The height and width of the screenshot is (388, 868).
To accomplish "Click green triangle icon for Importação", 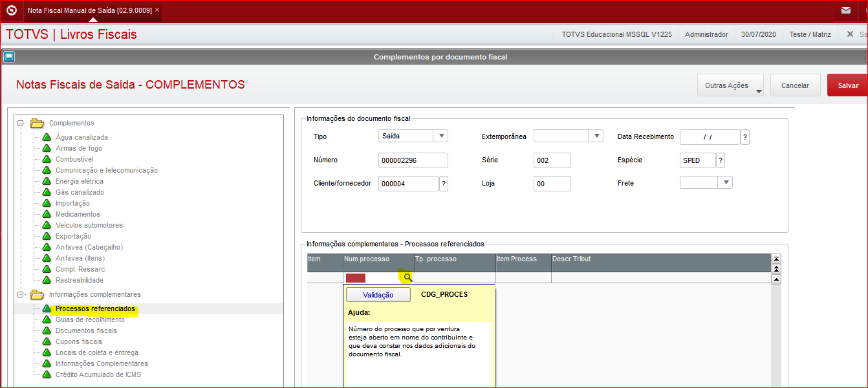I will click(47, 203).
